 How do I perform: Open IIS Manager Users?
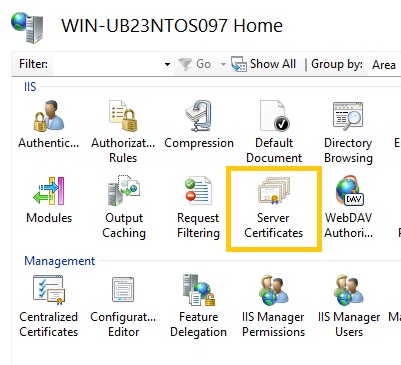(x=349, y=306)
